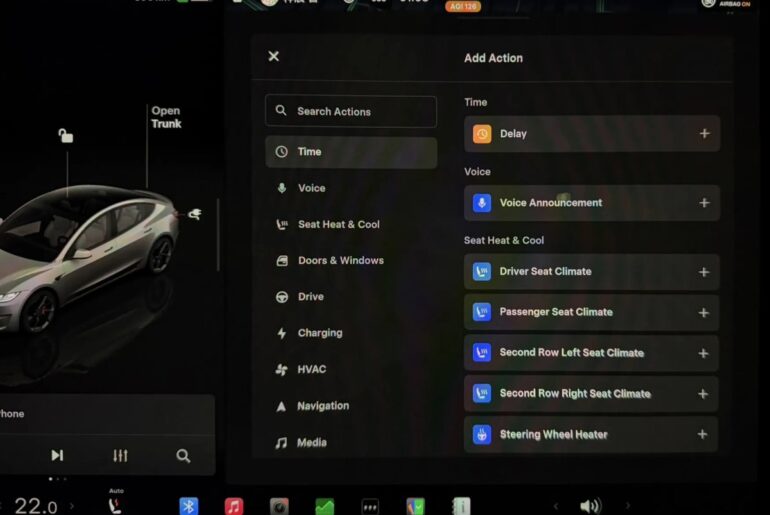Lower volume with left chevron

click(x=556, y=506)
